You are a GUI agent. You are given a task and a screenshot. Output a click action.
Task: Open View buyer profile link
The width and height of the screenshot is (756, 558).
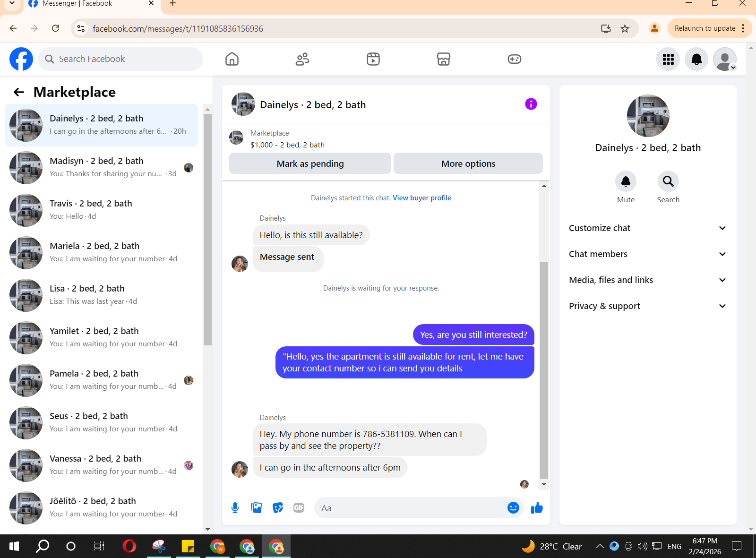click(x=422, y=198)
